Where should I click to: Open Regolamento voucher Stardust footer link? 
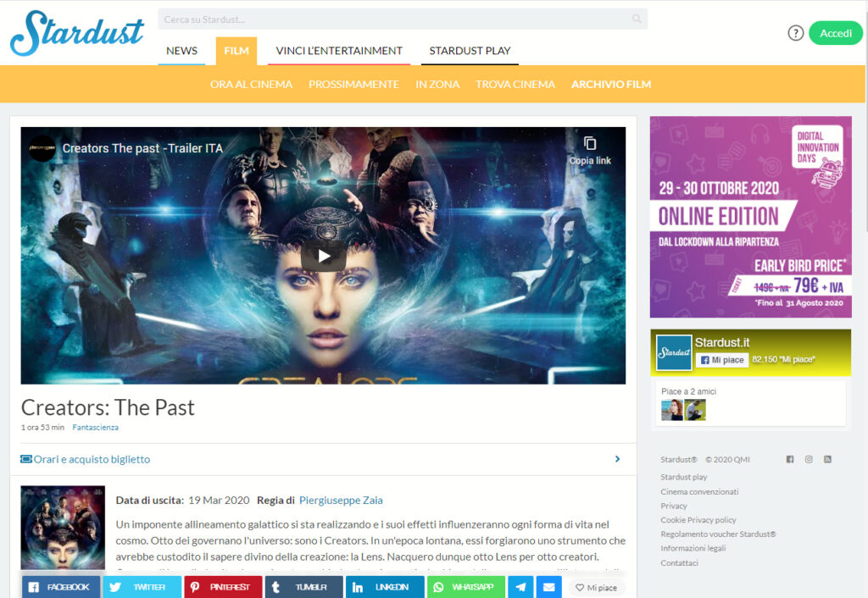[718, 534]
